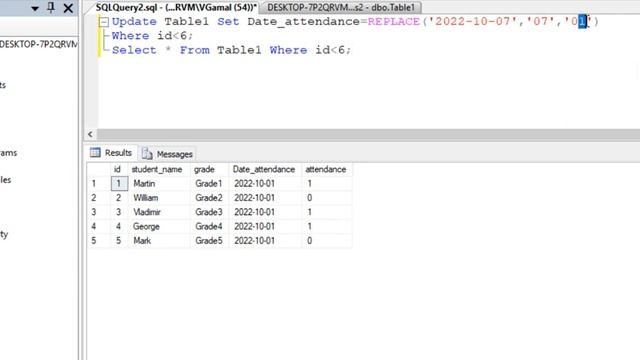The width and height of the screenshot is (640, 360).
Task: Click the Grade2 cell
Action: point(210,198)
